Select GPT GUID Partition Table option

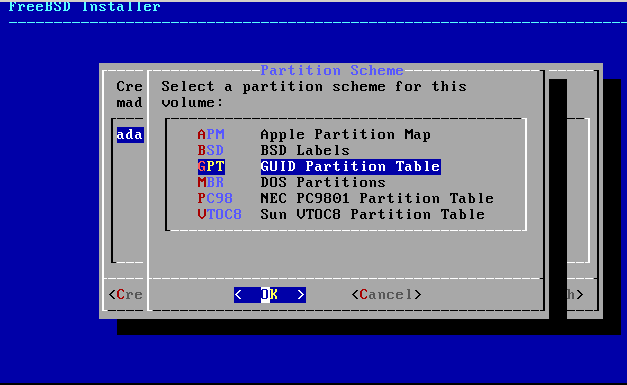point(319,167)
